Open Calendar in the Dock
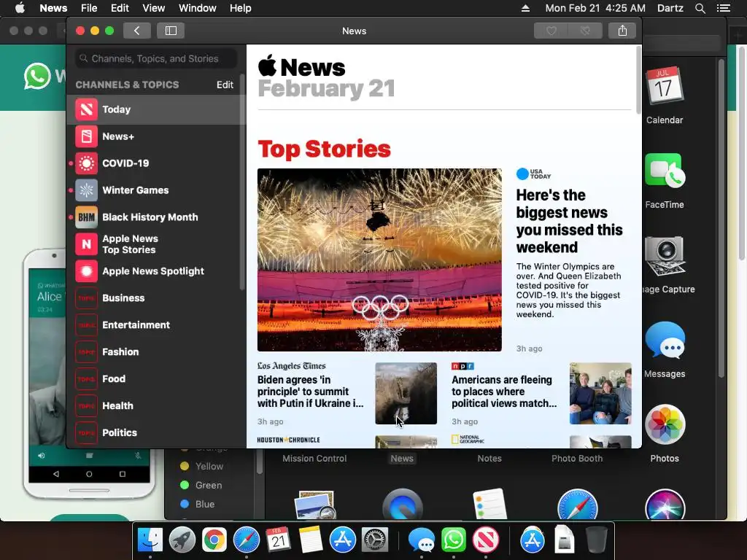This screenshot has height=560, width=747. [278, 540]
